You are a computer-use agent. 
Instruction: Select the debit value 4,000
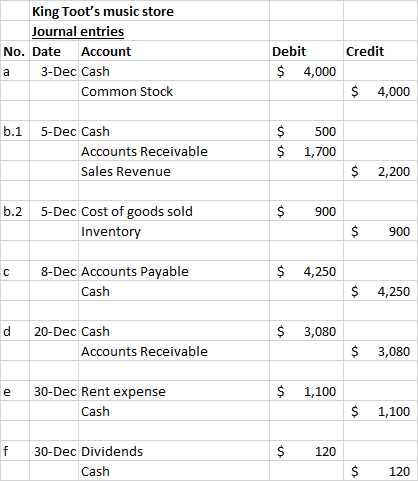click(x=306, y=71)
